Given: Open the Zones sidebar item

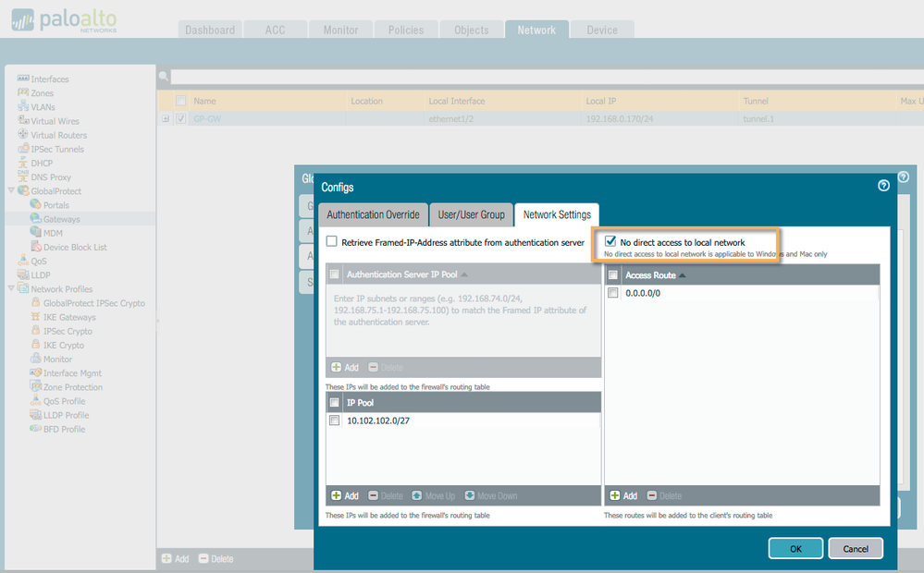Looking at the screenshot, I should coord(42,93).
